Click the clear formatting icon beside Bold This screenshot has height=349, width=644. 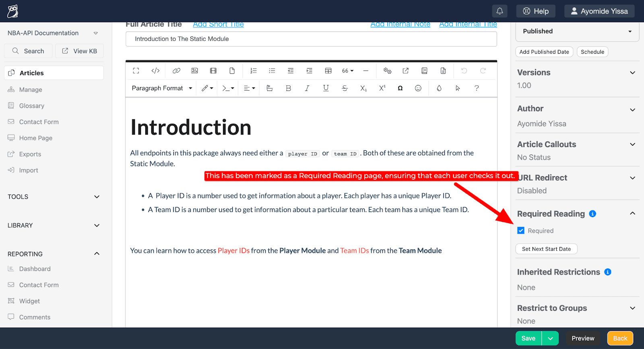(x=270, y=88)
